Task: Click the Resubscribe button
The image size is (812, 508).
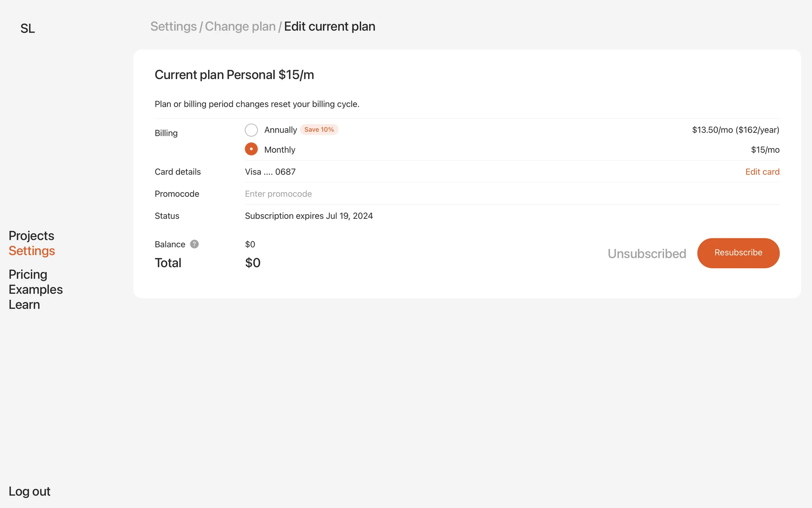Action: [x=738, y=253]
